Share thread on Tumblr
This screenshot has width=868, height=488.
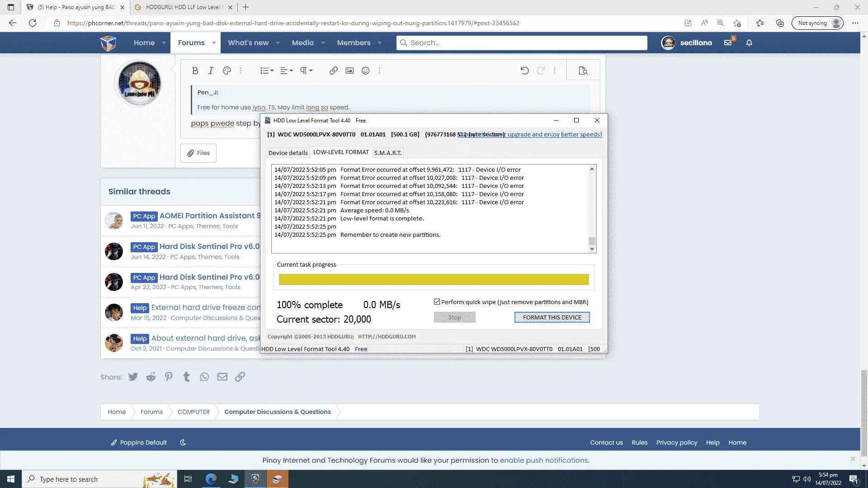[187, 377]
